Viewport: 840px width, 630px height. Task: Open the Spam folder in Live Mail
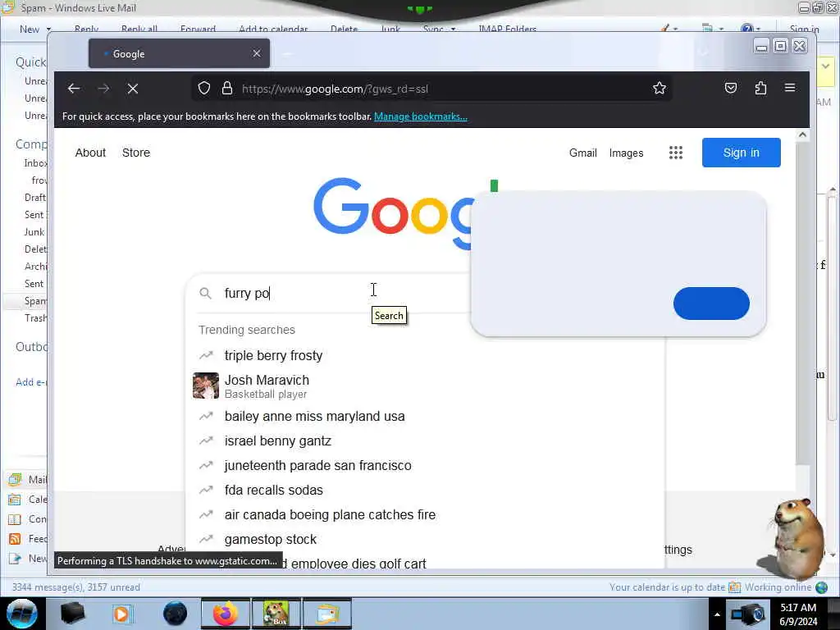34,301
